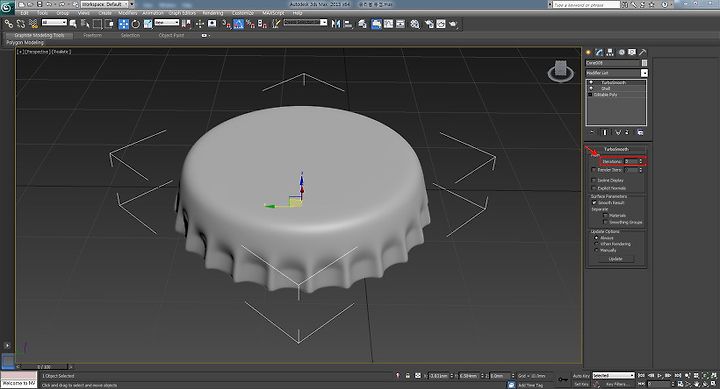Click the Select by Name icon
This screenshot has width=720, height=389.
[85, 23]
